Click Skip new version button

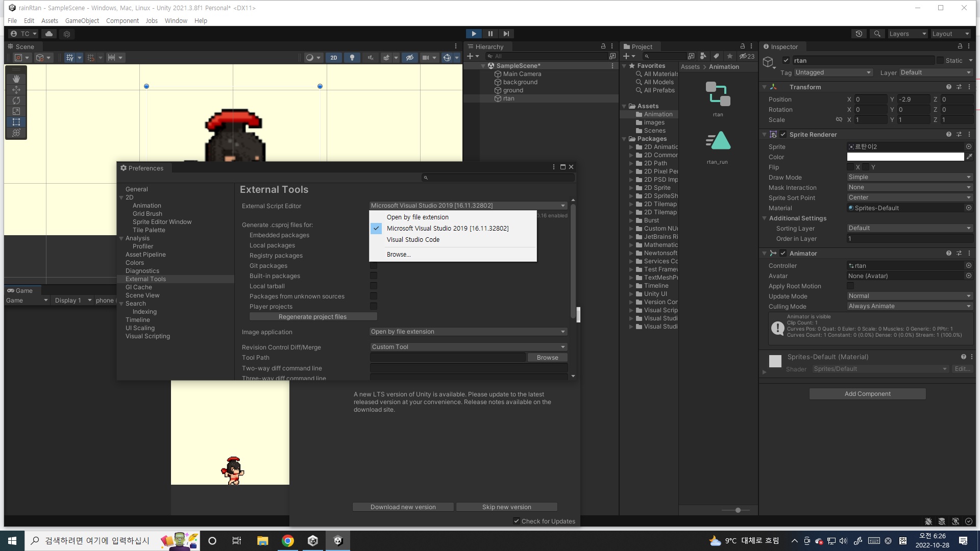point(506,507)
